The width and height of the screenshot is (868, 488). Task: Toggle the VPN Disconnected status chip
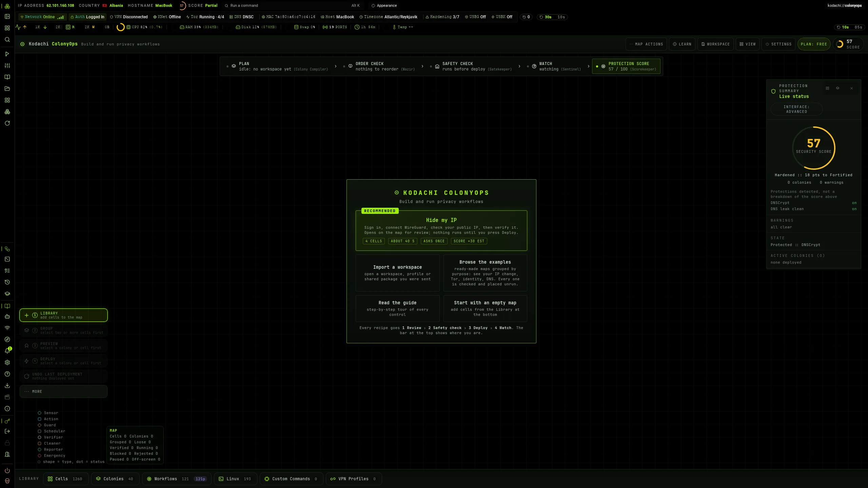coord(129,17)
